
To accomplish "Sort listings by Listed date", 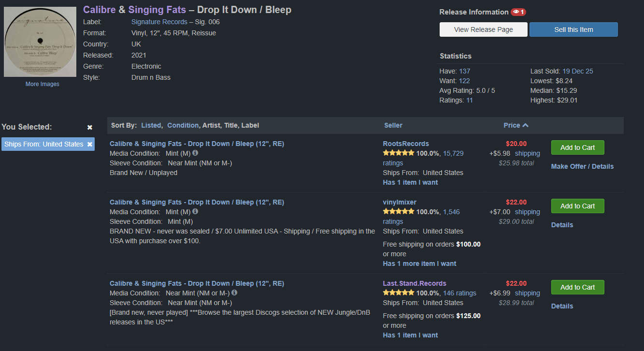I will point(151,125).
